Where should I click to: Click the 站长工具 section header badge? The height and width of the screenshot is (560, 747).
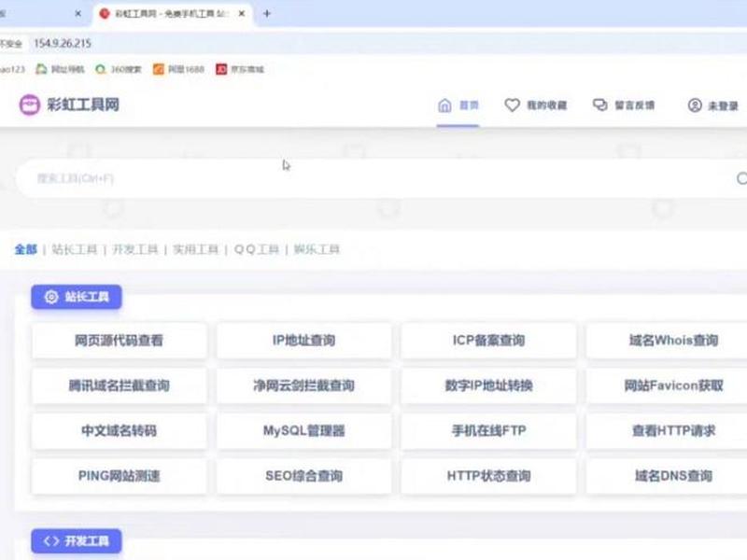tap(77, 297)
